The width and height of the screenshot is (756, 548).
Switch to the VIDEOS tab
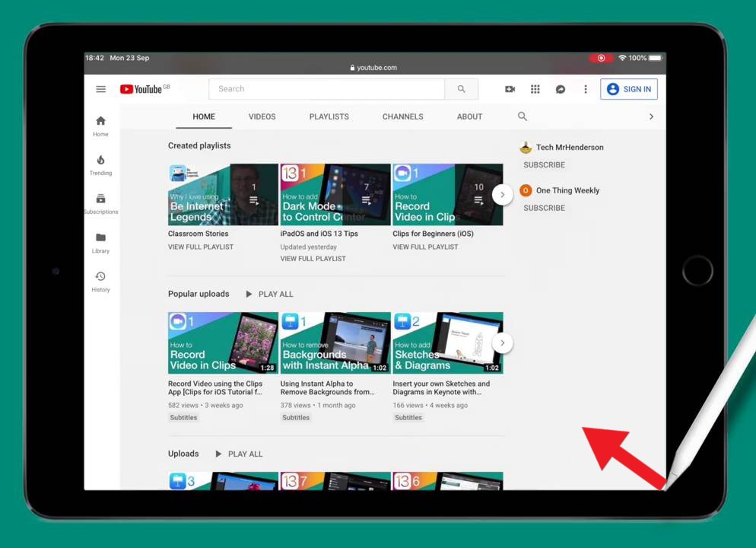click(262, 116)
